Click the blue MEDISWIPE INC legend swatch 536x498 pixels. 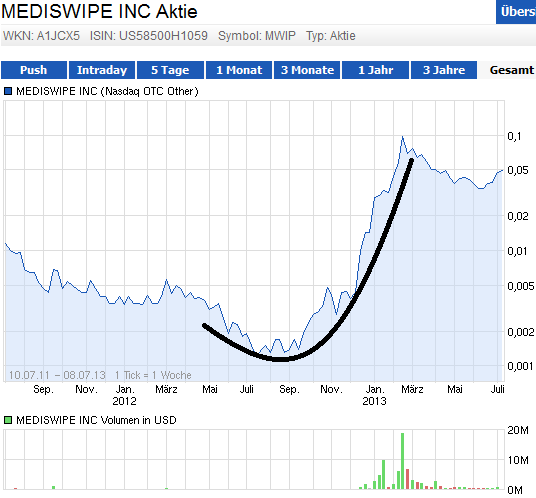[x=8, y=91]
